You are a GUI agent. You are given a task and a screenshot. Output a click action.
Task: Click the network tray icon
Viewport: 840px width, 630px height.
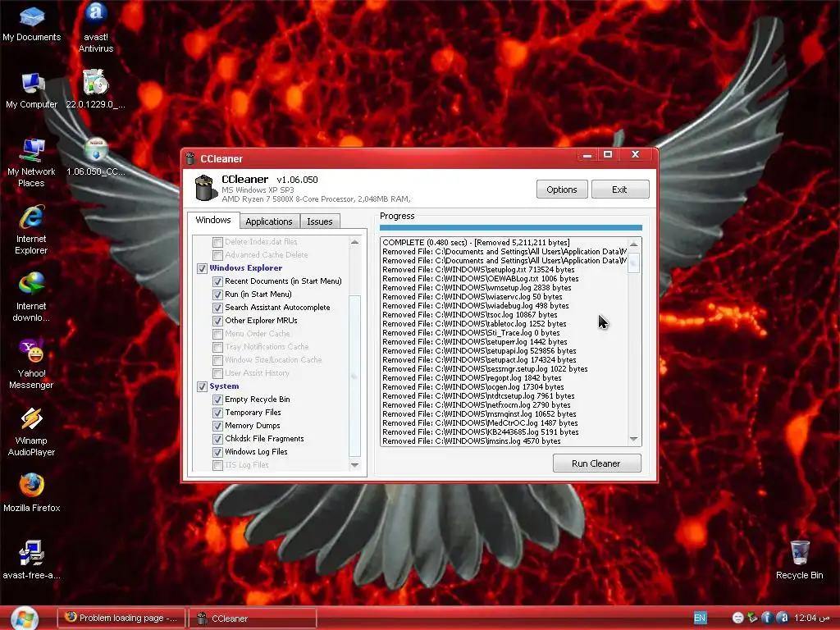coord(752,618)
